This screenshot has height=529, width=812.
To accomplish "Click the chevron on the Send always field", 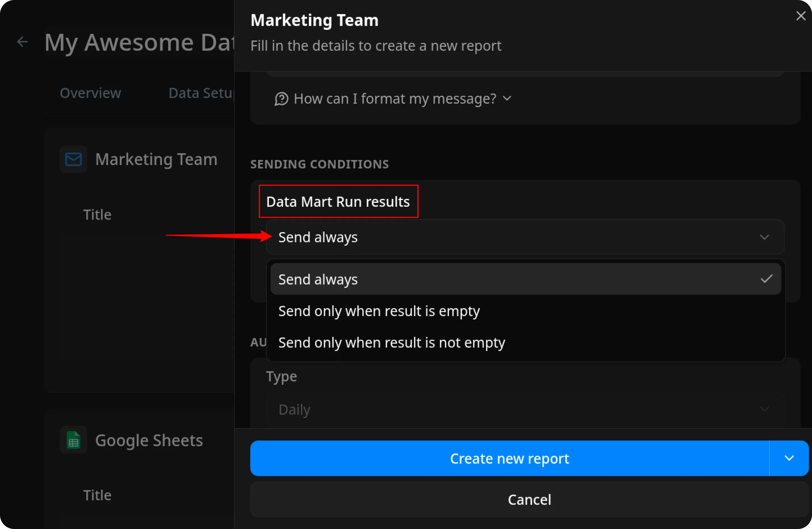I will (x=764, y=237).
